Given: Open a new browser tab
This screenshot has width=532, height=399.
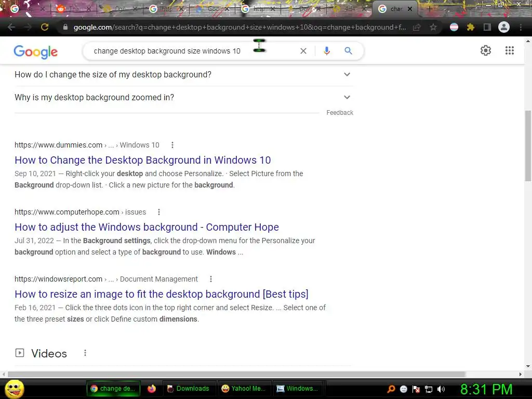Looking at the screenshot, I should click(x=430, y=9).
